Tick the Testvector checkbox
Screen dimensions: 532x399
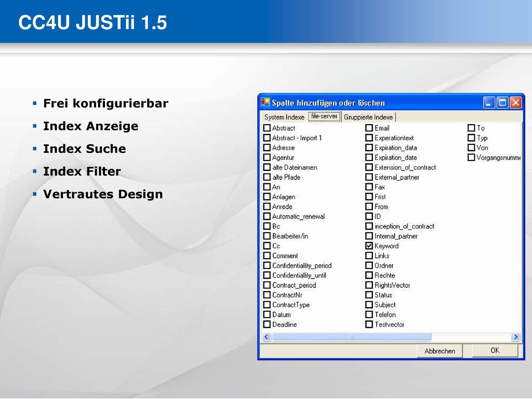click(x=369, y=324)
